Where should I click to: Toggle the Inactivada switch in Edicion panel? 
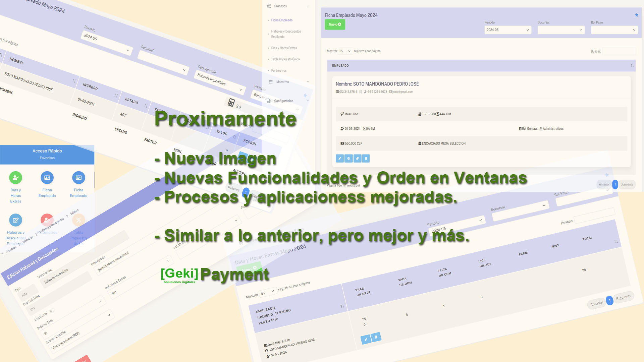tap(51, 311)
